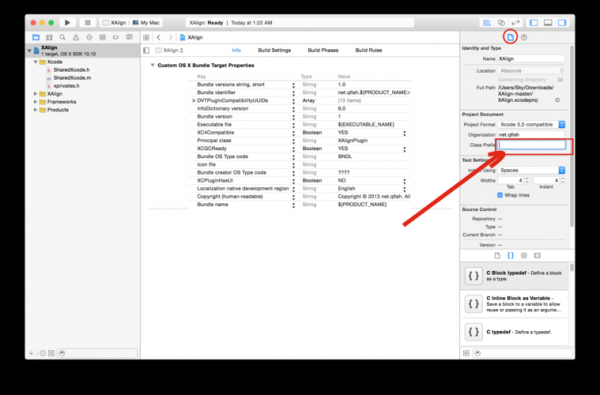Open the Symbol navigator
Screen dimensions: 600x395
(x=49, y=37)
